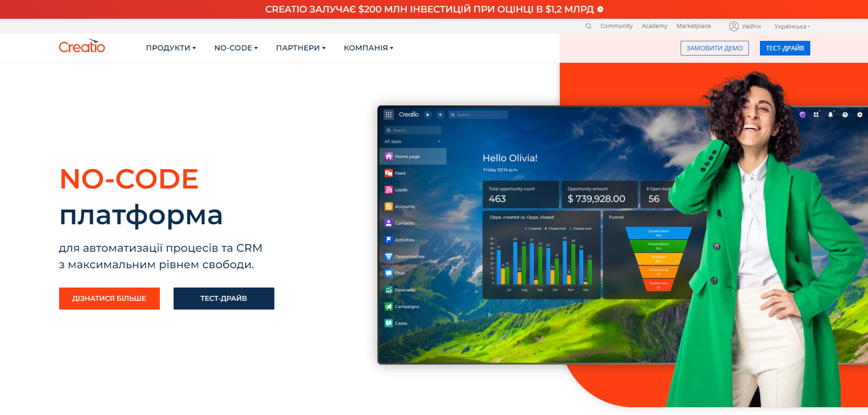Viewport: 868px width, 415px height.
Task: Open the Українська language selector
Action: pyautogui.click(x=792, y=26)
